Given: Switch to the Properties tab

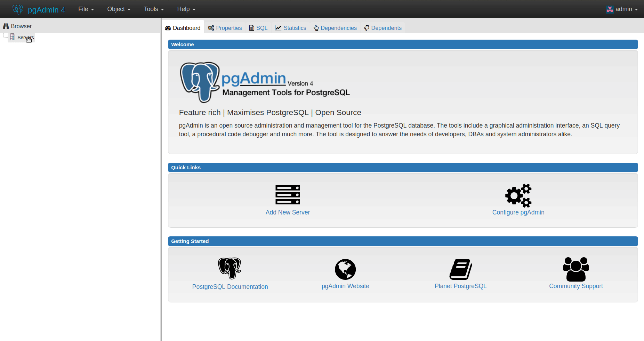Looking at the screenshot, I should [225, 28].
